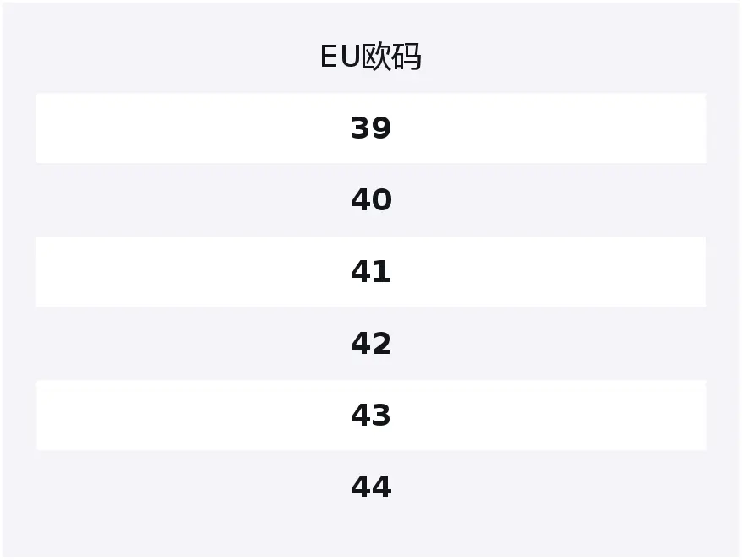Select EU size 44
This screenshot has height=560, width=742.
click(371, 487)
